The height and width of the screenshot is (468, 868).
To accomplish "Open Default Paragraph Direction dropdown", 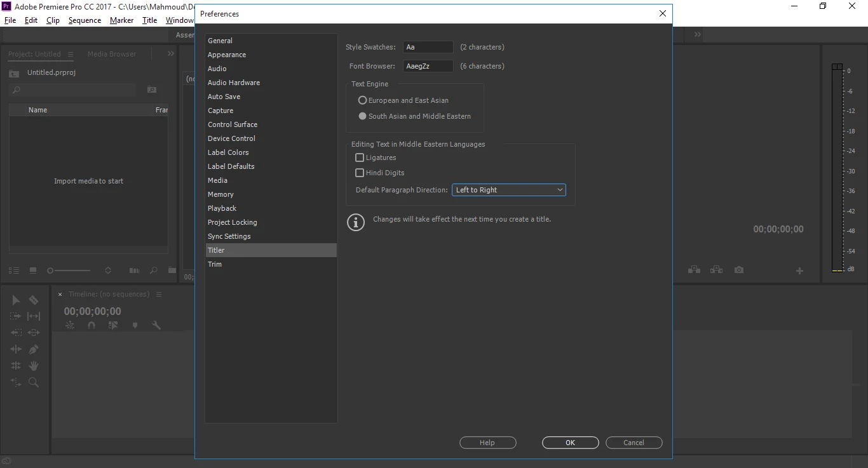I will (508, 190).
